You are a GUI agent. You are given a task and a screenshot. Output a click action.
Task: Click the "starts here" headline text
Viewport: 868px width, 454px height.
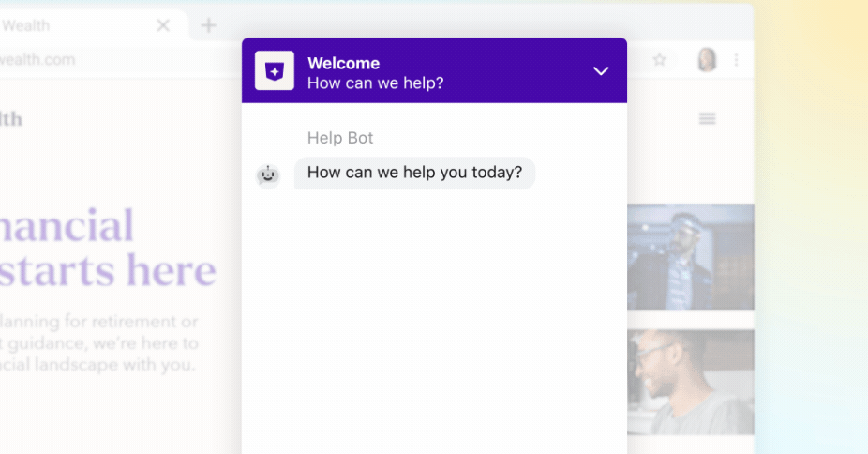point(108,270)
